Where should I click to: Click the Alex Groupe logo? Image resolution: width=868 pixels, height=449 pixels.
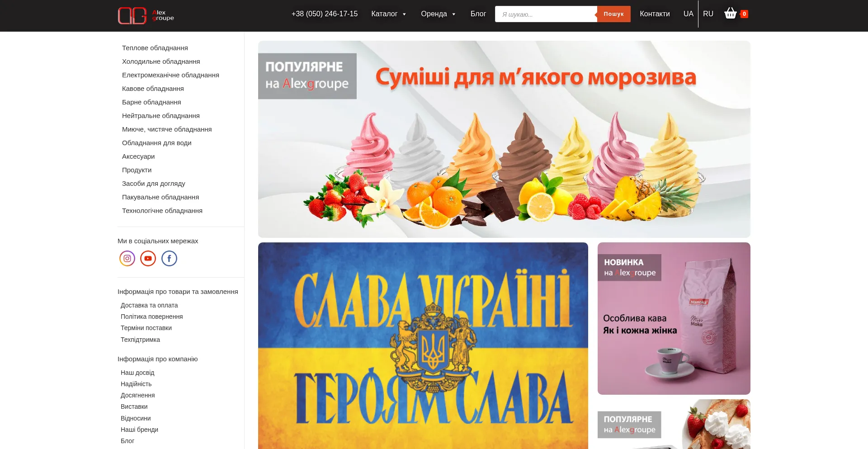(146, 15)
